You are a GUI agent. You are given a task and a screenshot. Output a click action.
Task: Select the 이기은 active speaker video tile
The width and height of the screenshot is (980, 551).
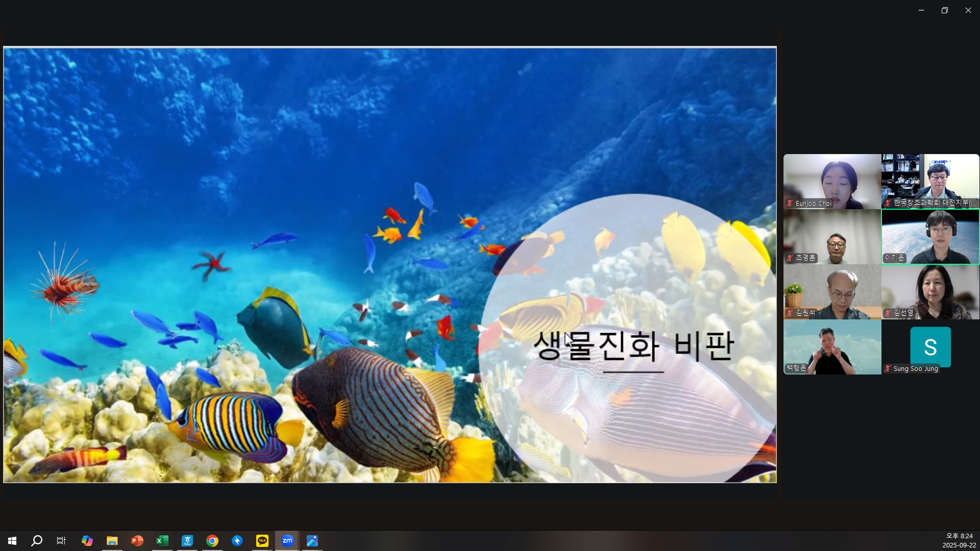coord(930,236)
